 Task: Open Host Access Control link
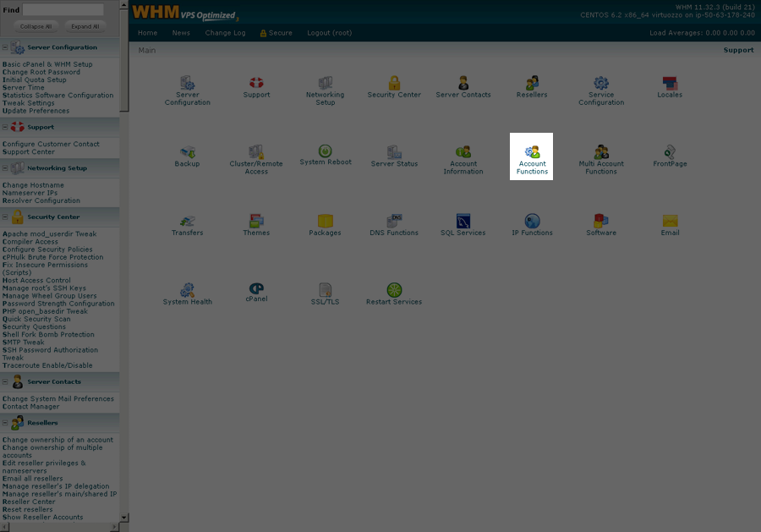(x=36, y=280)
